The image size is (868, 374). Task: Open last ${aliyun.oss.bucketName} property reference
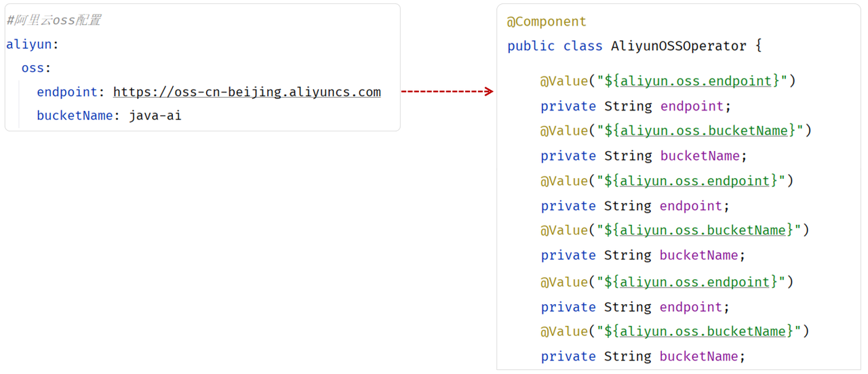[699, 331]
